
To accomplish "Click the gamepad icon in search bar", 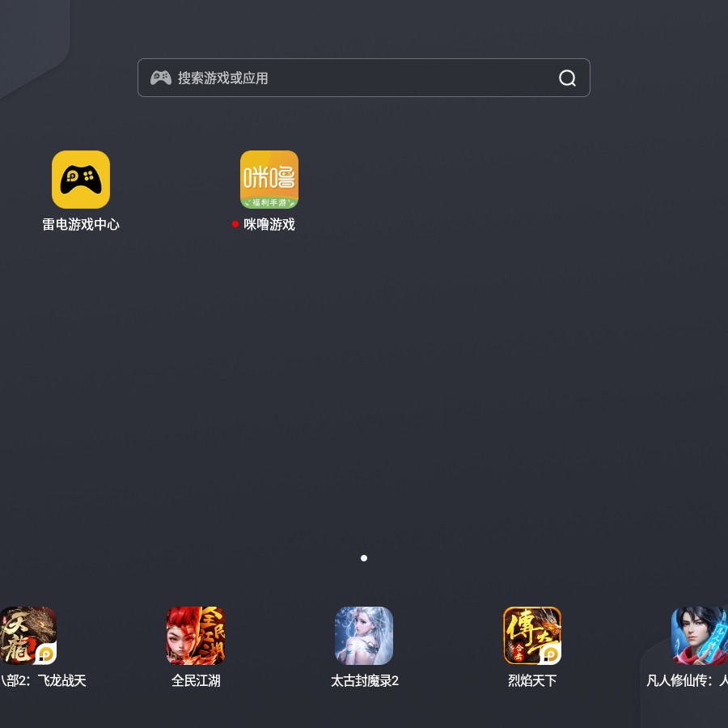I will click(161, 78).
